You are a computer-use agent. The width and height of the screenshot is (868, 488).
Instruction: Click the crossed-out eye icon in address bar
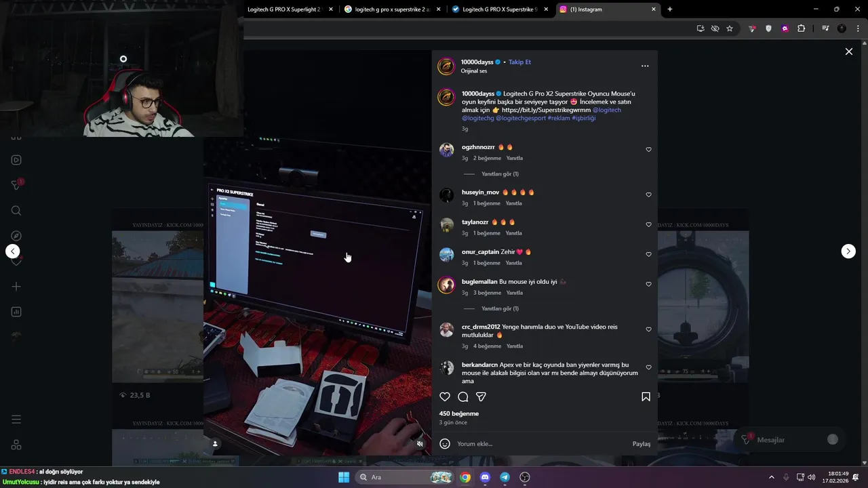[715, 28]
